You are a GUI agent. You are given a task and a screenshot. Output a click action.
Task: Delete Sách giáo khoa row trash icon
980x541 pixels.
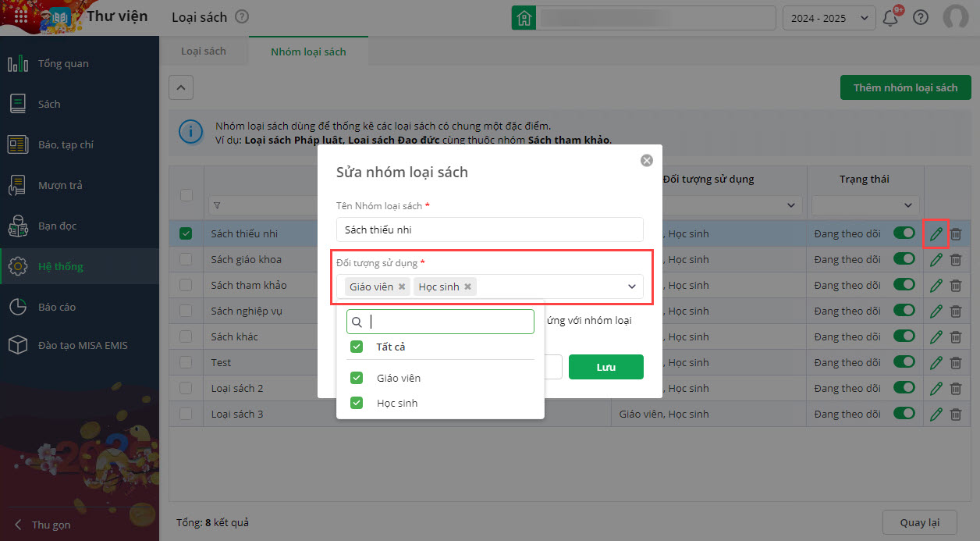(x=956, y=259)
